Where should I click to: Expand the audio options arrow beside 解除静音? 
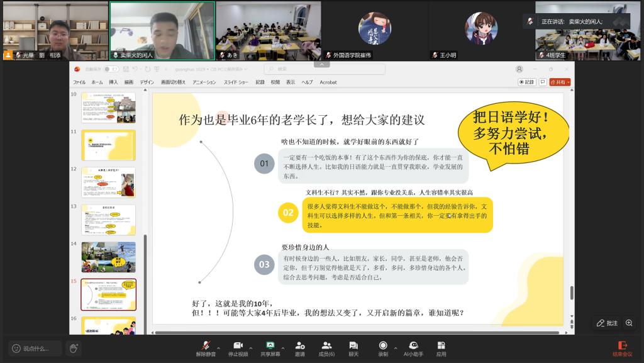point(218,347)
